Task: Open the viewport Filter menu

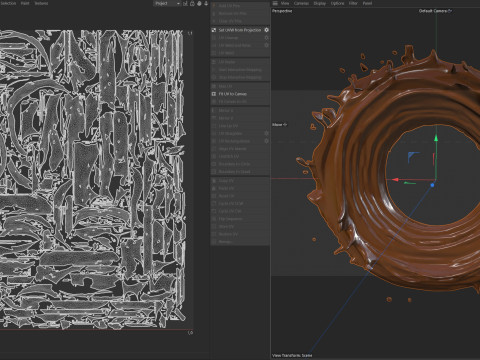Action: tap(353, 3)
